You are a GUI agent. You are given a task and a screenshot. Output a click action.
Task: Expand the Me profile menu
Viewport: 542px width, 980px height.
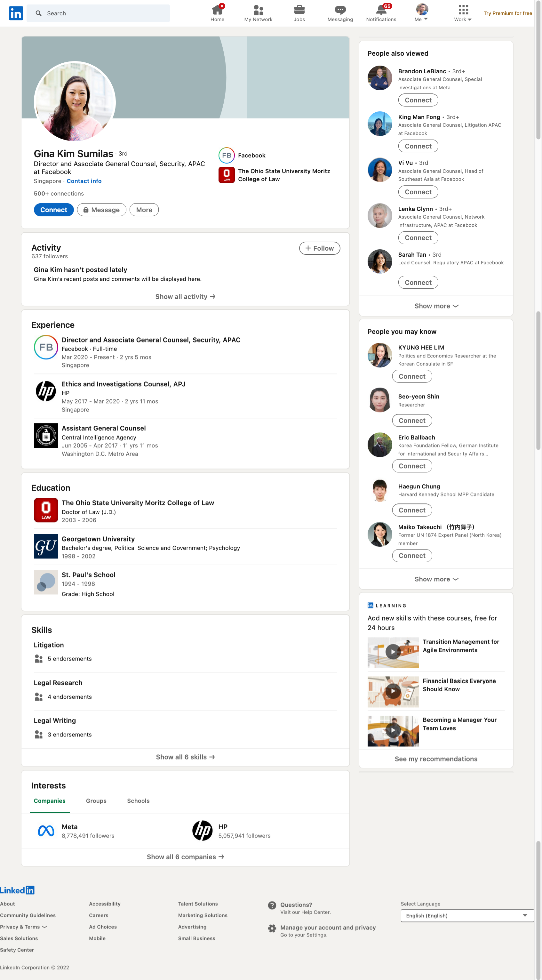pos(422,13)
